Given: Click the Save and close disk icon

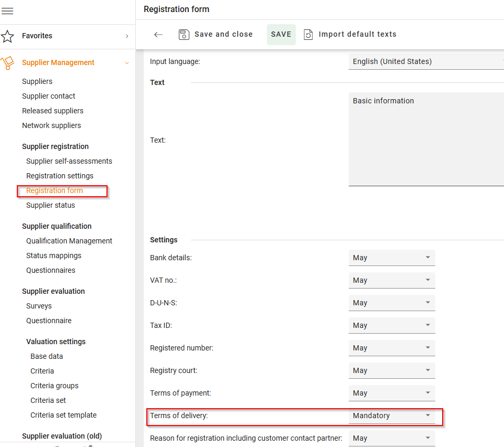Looking at the screenshot, I should (184, 35).
